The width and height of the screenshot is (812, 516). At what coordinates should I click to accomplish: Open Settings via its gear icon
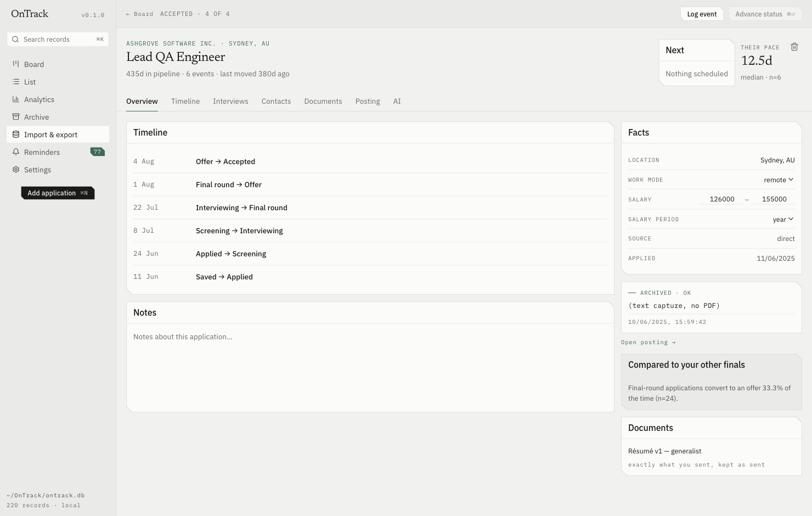pos(16,170)
